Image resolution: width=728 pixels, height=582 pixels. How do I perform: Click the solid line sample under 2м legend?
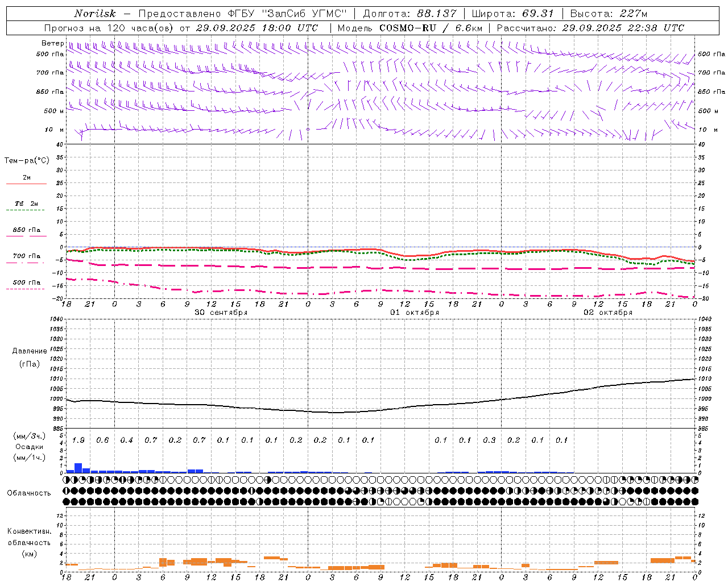coord(26,184)
